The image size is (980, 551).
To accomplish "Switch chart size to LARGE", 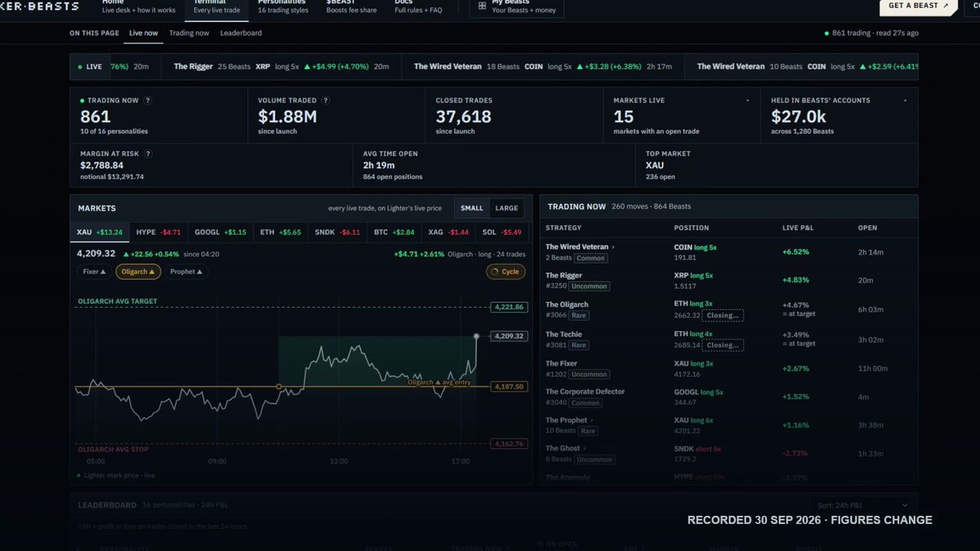I will 506,208.
